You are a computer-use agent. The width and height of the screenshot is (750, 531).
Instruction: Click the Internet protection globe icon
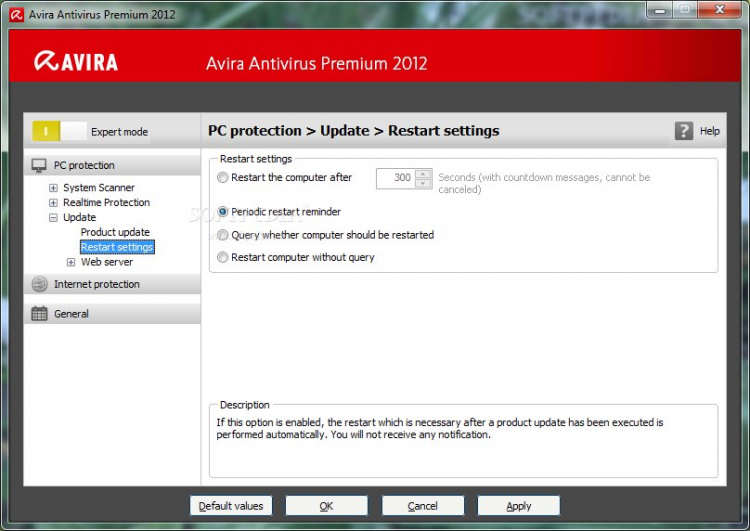point(39,284)
